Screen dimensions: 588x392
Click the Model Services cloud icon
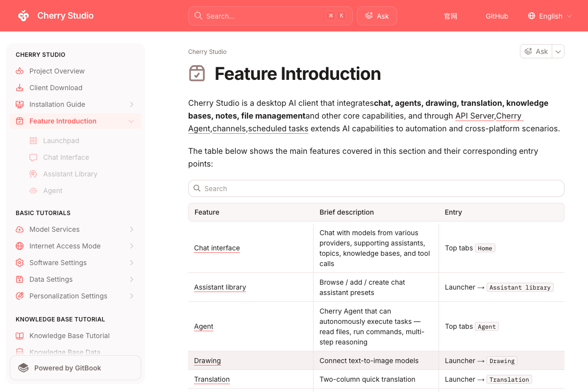click(20, 229)
